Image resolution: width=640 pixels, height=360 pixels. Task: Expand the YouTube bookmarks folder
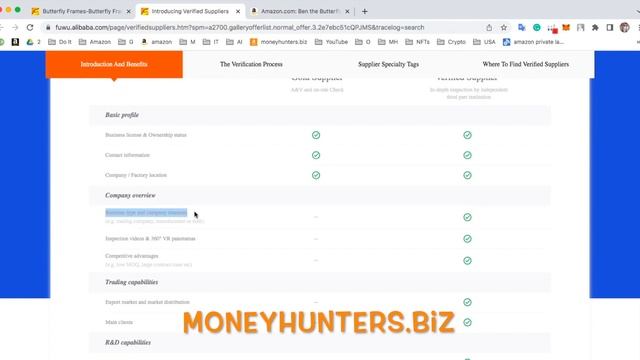(x=331, y=42)
